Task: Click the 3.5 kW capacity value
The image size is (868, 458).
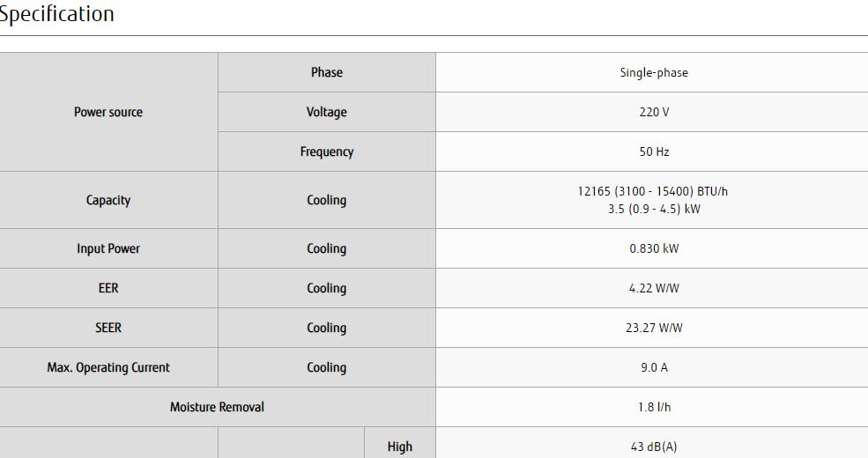Action: tap(653, 210)
